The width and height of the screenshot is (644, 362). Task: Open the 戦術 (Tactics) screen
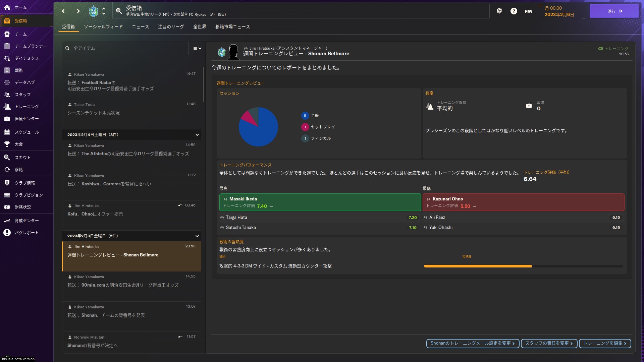click(x=19, y=70)
